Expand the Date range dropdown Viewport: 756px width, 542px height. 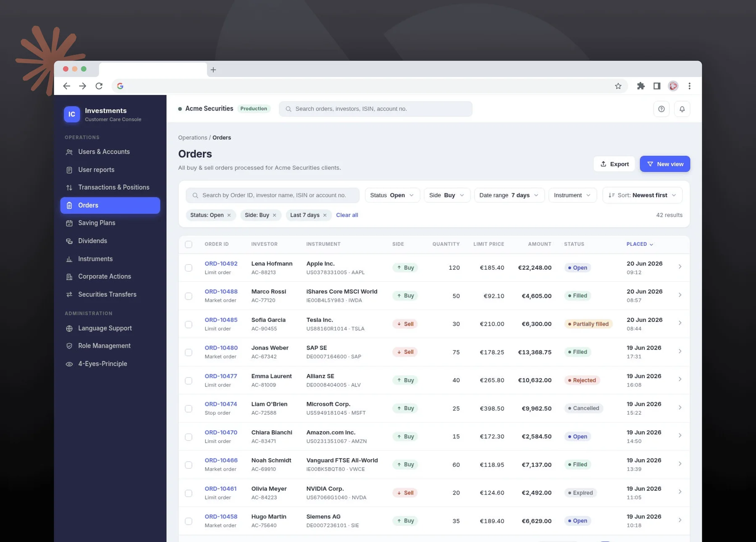point(509,195)
